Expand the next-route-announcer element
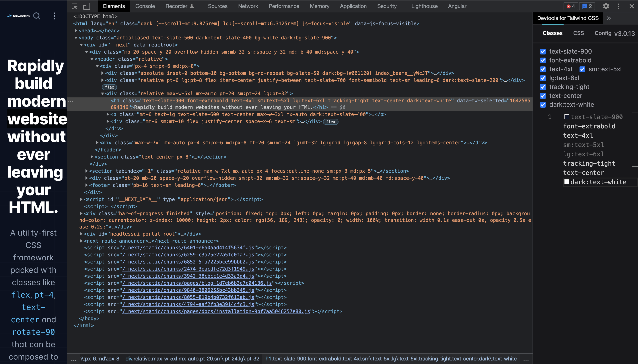The image size is (638, 364). [81, 241]
